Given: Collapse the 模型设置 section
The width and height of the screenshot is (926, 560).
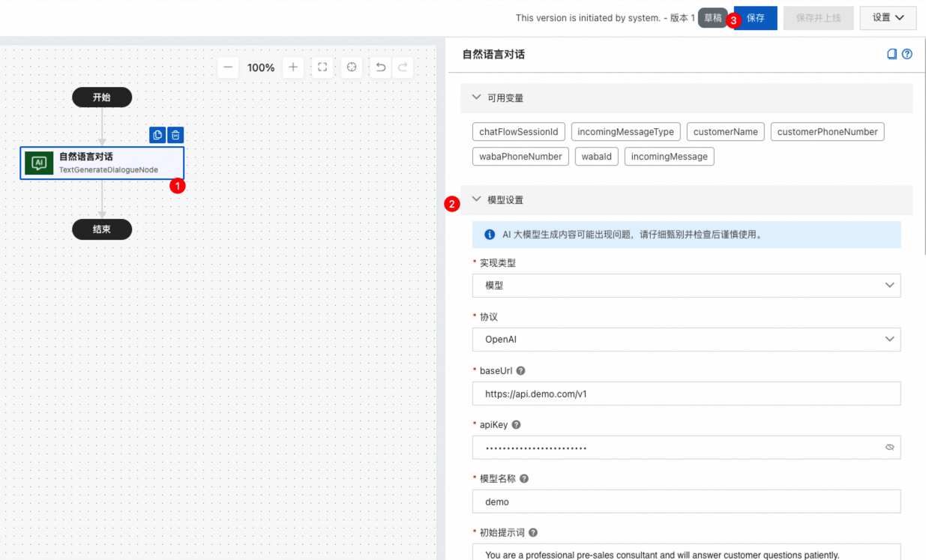Looking at the screenshot, I should click(476, 199).
